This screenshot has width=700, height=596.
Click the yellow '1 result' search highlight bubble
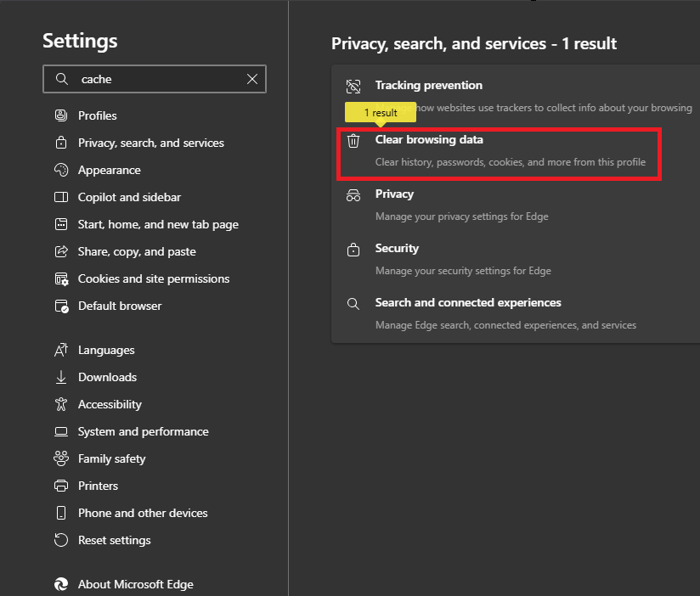[381, 112]
